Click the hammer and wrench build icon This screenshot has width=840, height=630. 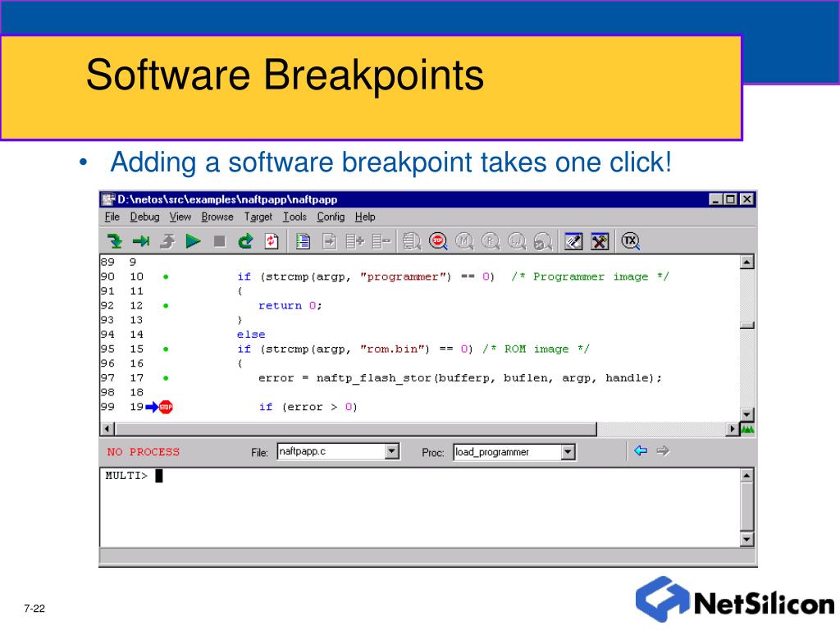click(600, 241)
